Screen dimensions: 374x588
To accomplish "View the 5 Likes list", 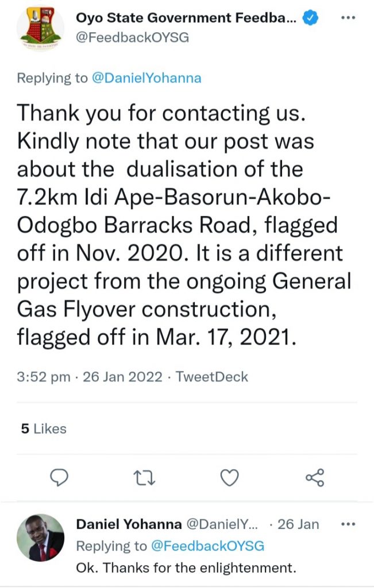I will [44, 428].
